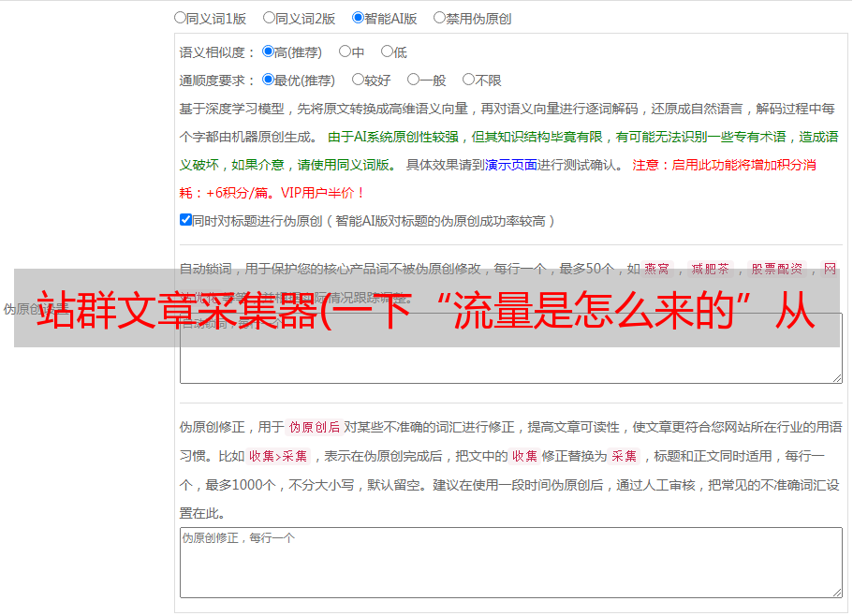Viewport: 853px width, 616px height.
Task: Click the 自动锁词 text area
Action: coord(511,348)
